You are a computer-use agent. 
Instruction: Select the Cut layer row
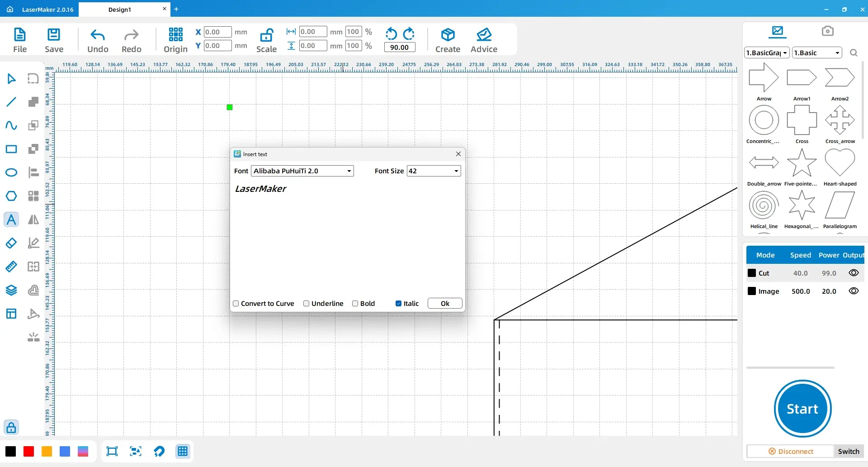point(805,273)
